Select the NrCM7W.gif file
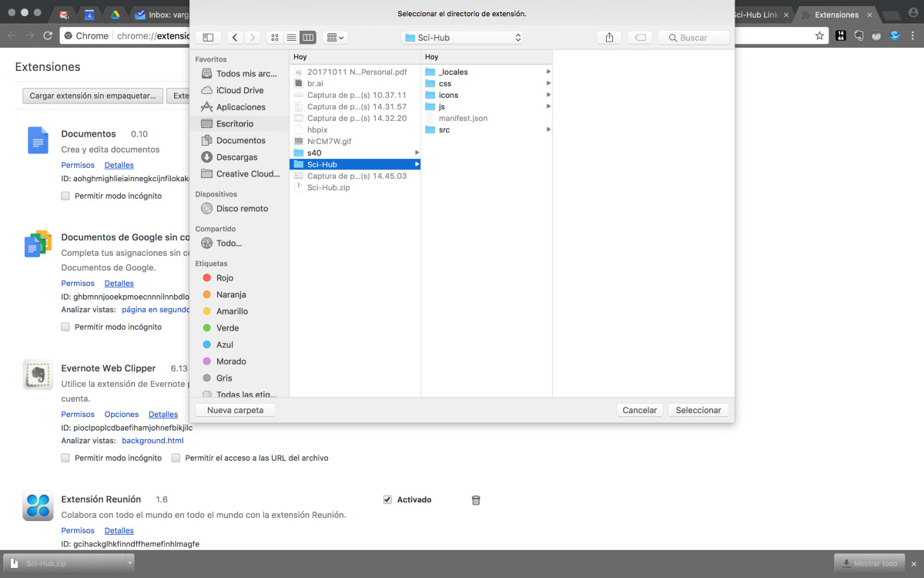The image size is (924, 578). coord(355,141)
